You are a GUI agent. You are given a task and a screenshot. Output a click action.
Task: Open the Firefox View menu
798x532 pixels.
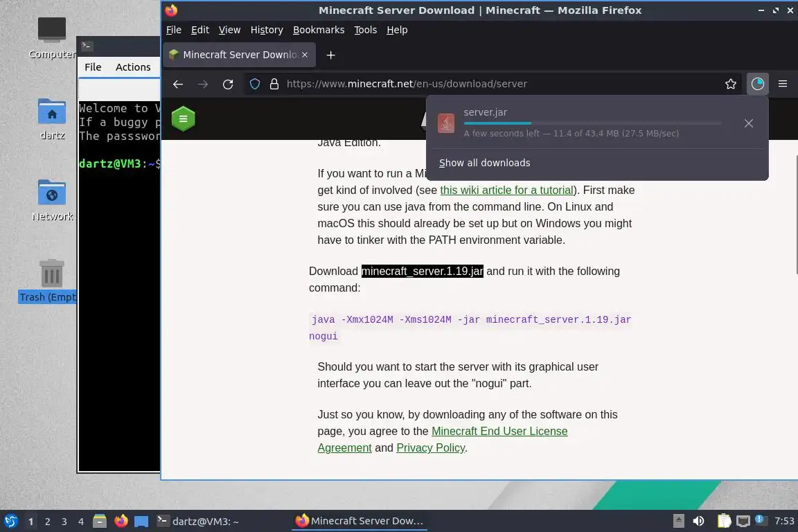(229, 30)
